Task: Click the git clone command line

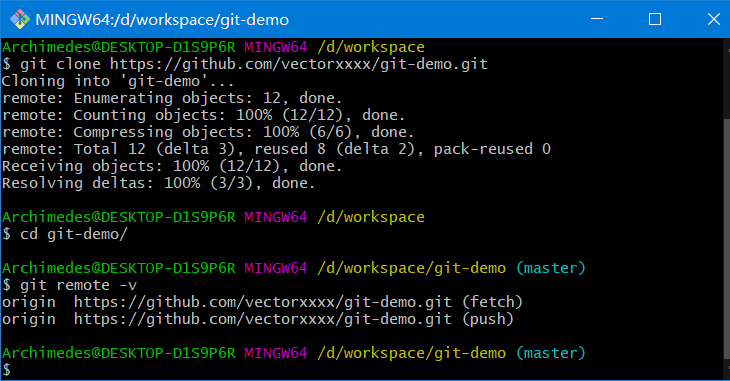Action: click(x=245, y=64)
